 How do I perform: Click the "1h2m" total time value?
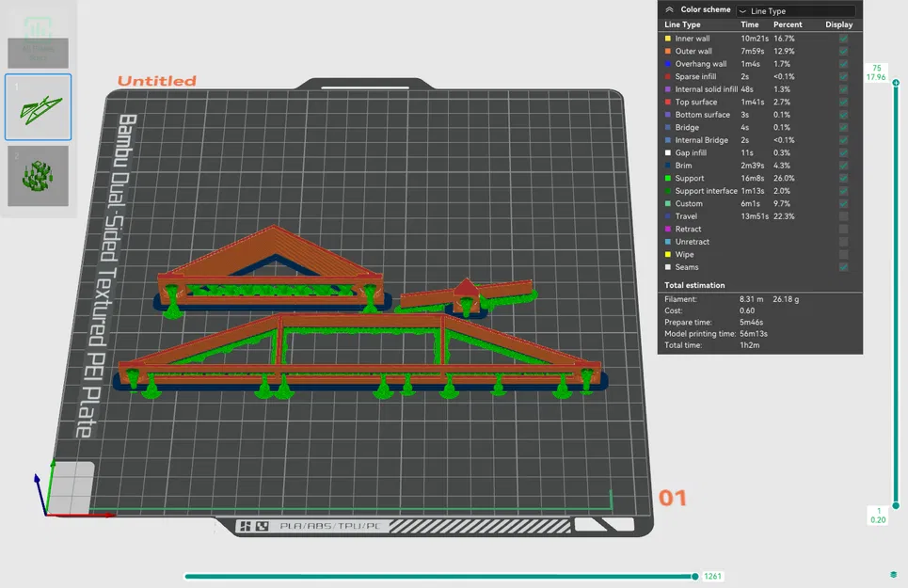pos(749,345)
